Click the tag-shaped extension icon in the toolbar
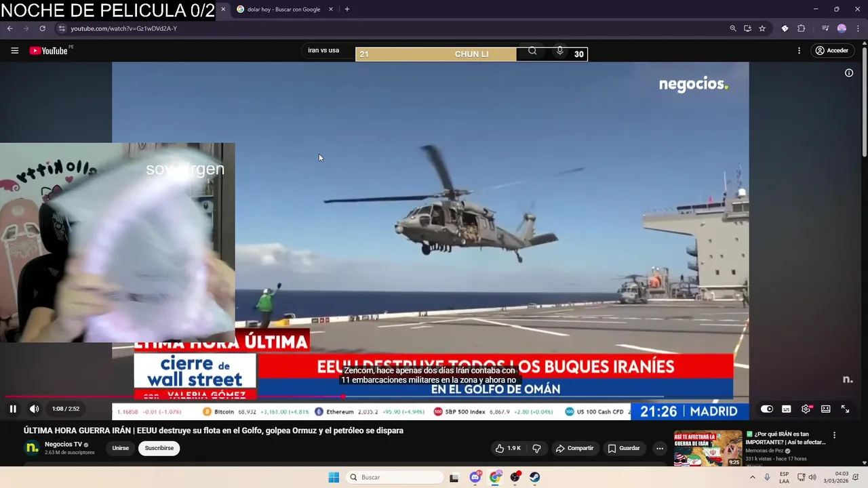 pyautogui.click(x=785, y=28)
